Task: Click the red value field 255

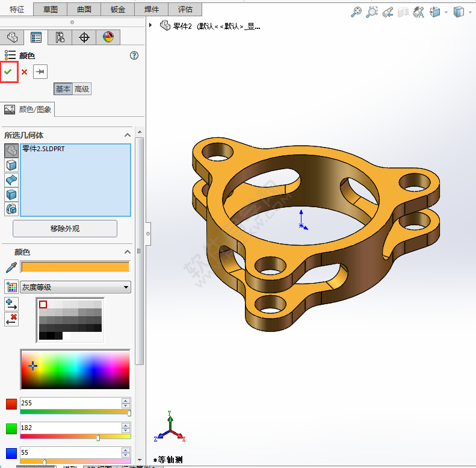Action: tap(71, 404)
